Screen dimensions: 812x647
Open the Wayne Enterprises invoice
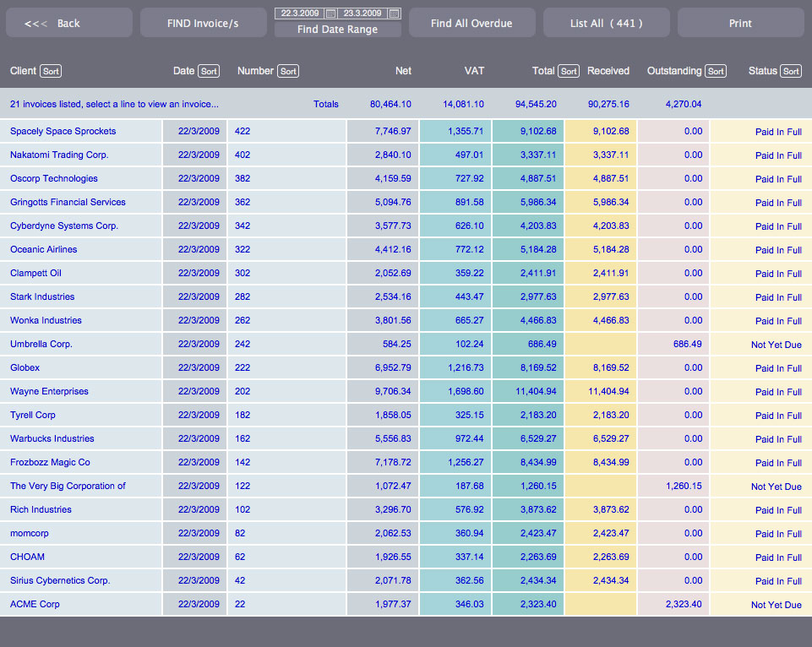406,392
